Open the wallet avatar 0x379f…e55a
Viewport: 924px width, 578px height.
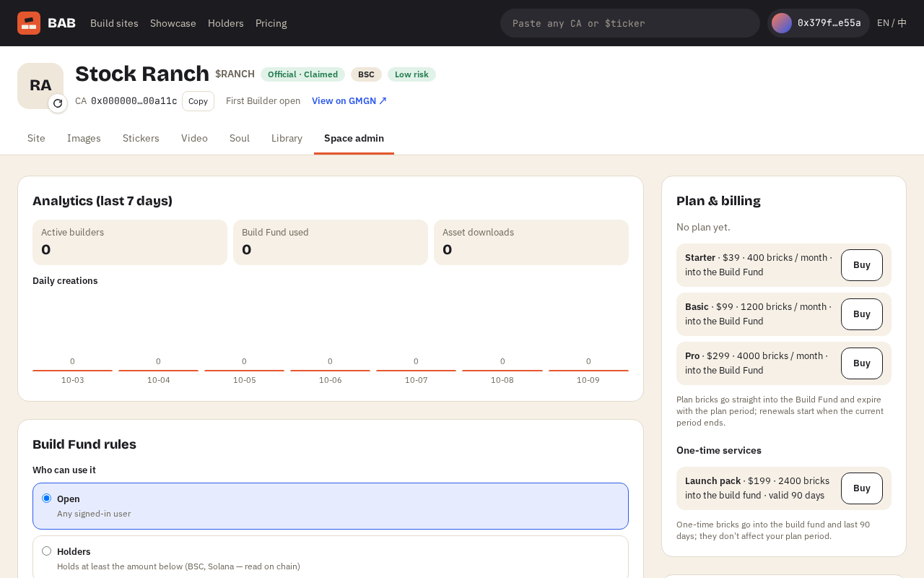pyautogui.click(x=819, y=23)
